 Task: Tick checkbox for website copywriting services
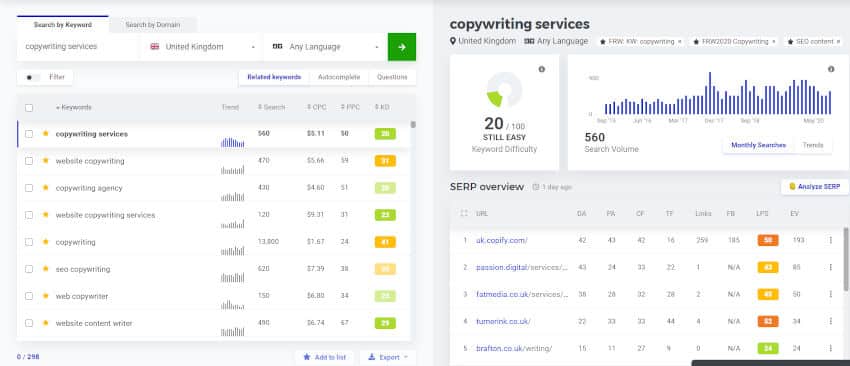(x=29, y=215)
